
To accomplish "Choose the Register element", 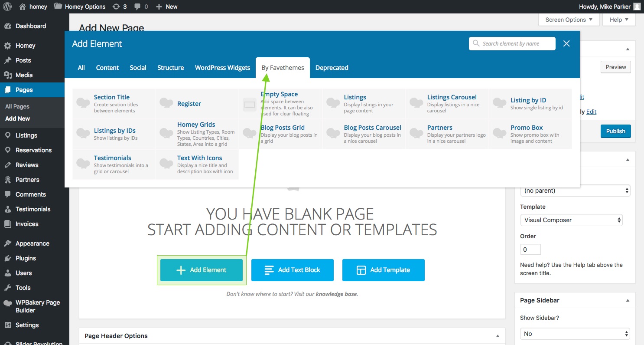I will click(197, 104).
